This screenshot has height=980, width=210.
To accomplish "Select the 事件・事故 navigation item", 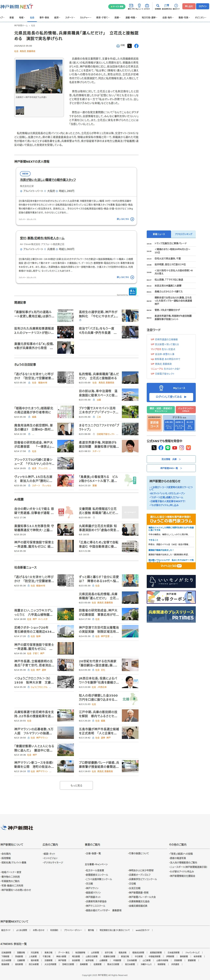I will (x=44, y=17).
